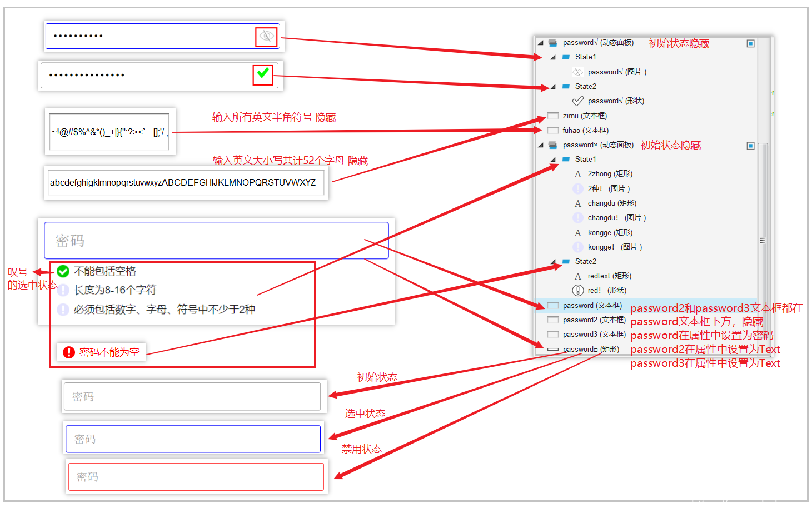812x513 pixels.
Task: Click the red exclamation icon beside 密码不能为空
Action: point(69,352)
